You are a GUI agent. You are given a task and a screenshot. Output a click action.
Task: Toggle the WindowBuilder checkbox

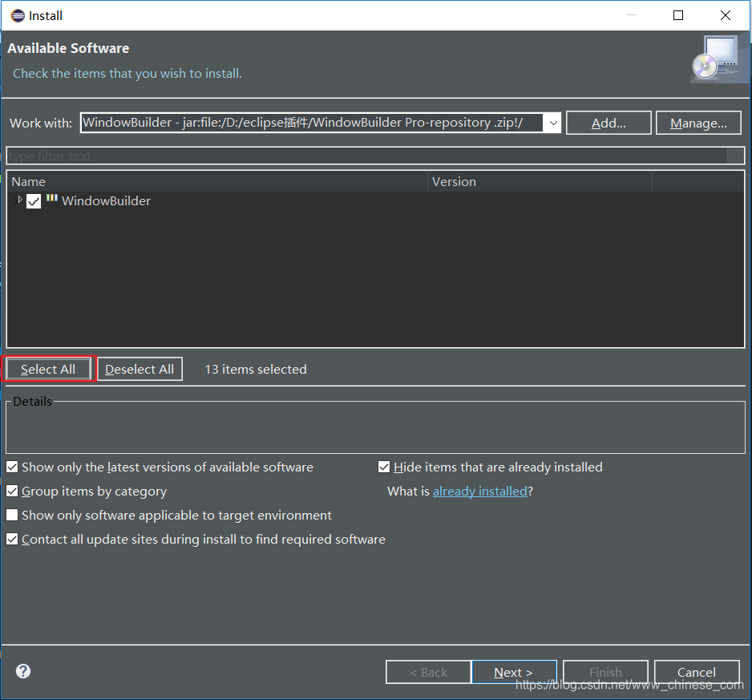tap(34, 201)
